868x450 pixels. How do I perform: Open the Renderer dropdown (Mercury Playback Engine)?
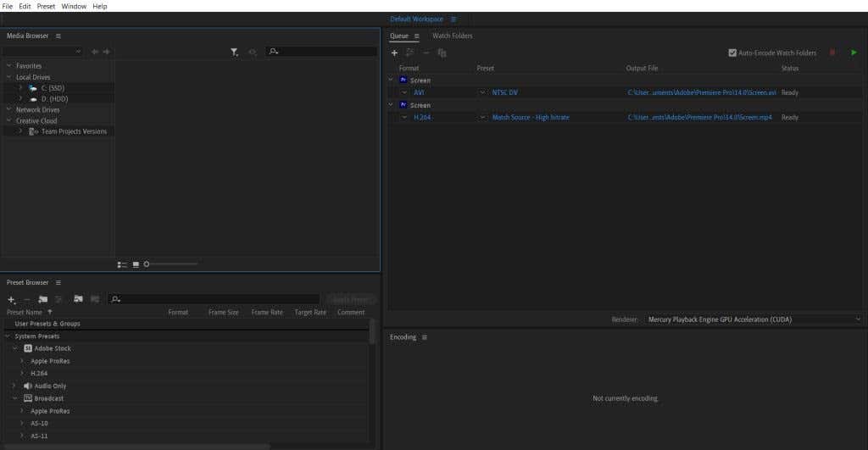coord(753,319)
